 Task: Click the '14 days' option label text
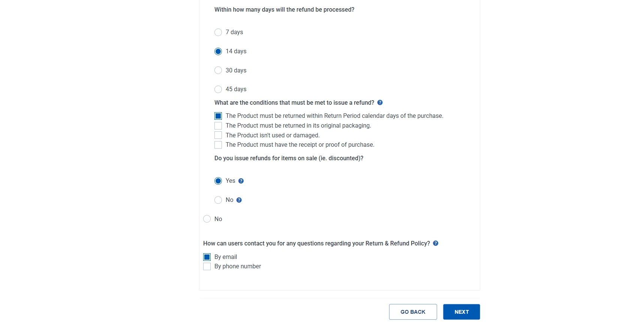point(236,51)
